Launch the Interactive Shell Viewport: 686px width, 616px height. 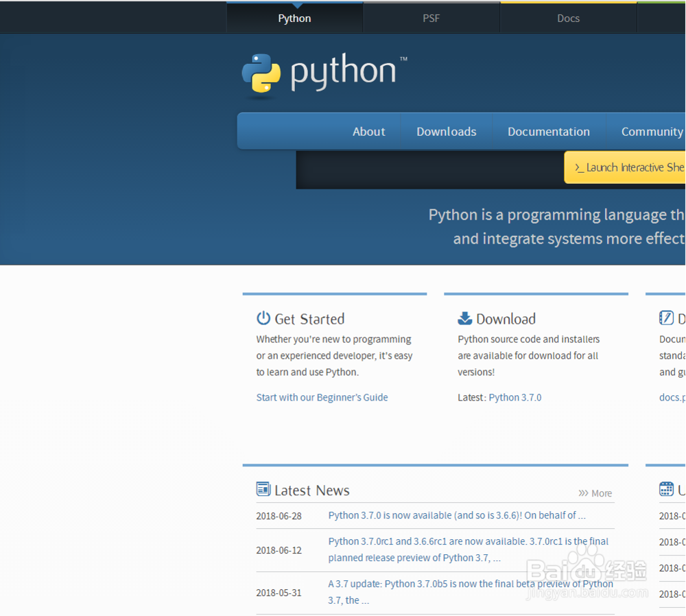[x=625, y=167]
